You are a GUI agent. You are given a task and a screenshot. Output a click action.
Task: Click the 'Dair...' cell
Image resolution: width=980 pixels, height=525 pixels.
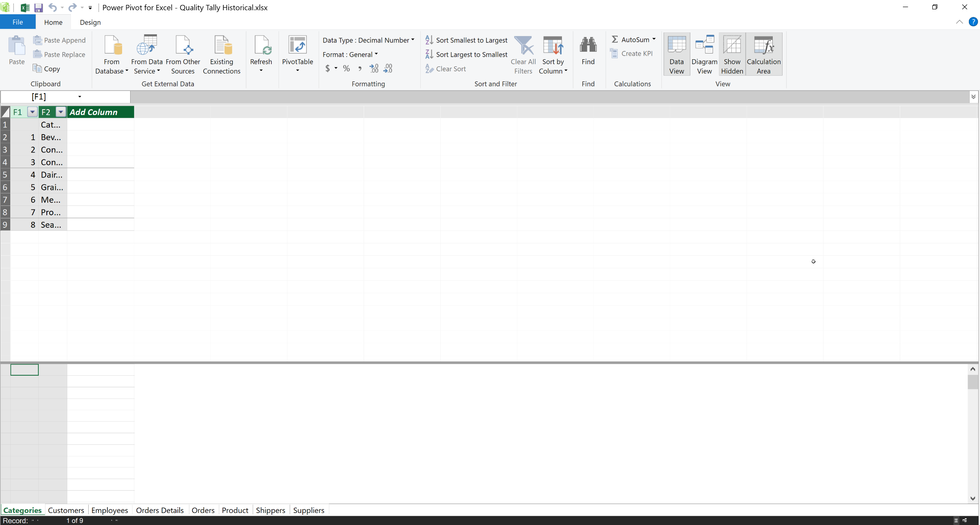[x=53, y=175]
